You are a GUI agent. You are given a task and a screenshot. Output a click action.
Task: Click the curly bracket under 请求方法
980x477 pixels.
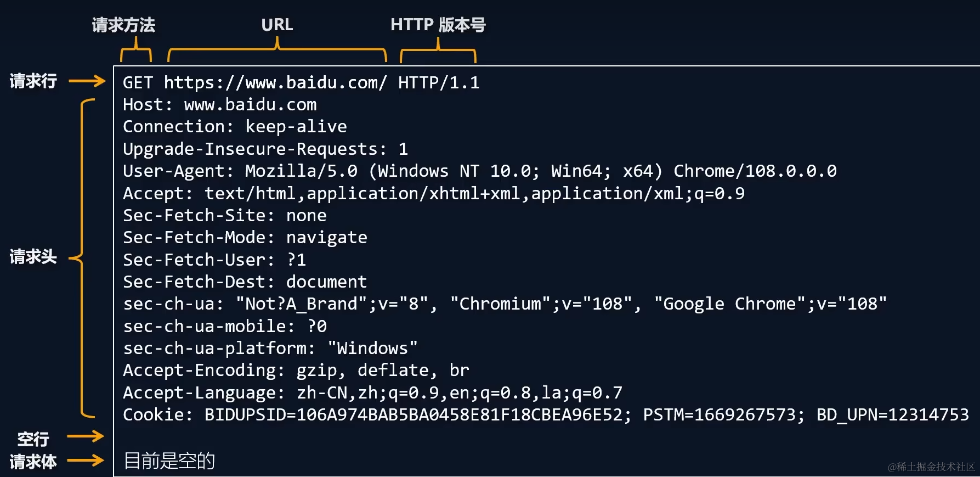point(136,50)
